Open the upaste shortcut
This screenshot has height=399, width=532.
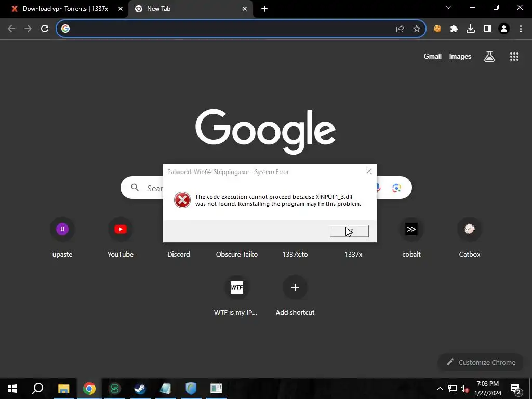point(62,237)
